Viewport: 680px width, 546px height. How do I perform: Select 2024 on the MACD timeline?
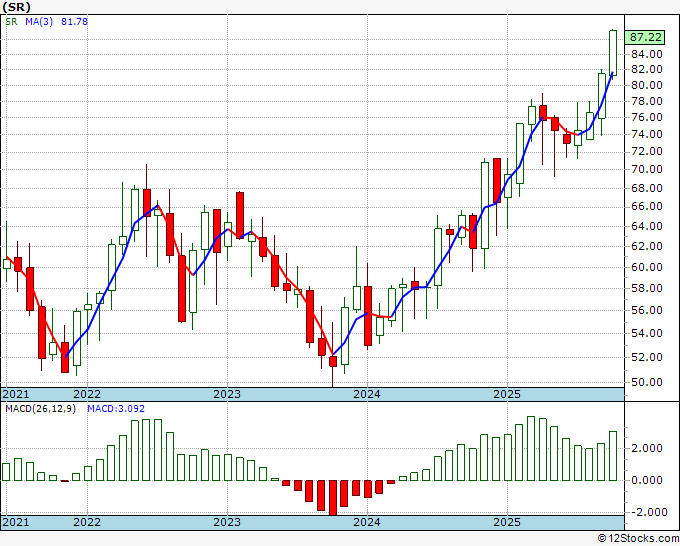(x=367, y=522)
